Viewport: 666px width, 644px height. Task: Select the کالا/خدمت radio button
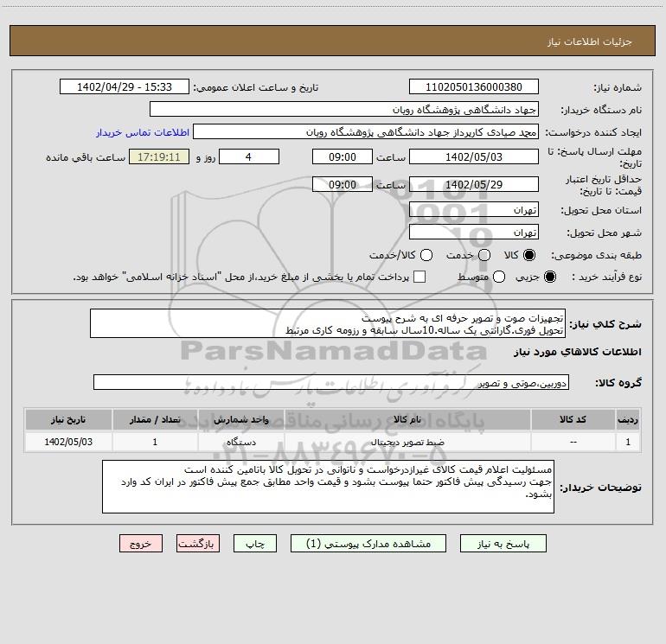click(x=426, y=255)
